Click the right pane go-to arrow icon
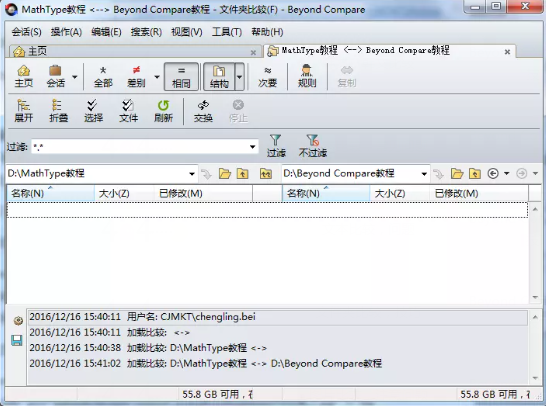Screen dimensions: 546x406 pos(438,173)
